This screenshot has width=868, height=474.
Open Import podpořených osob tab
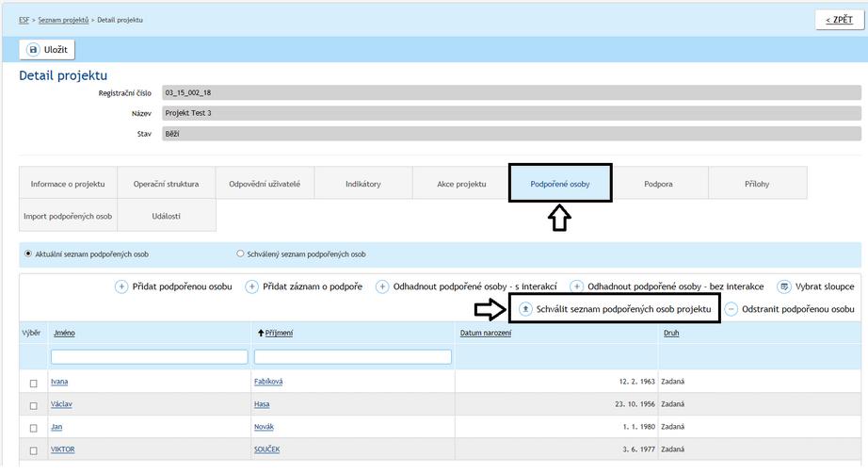68,216
